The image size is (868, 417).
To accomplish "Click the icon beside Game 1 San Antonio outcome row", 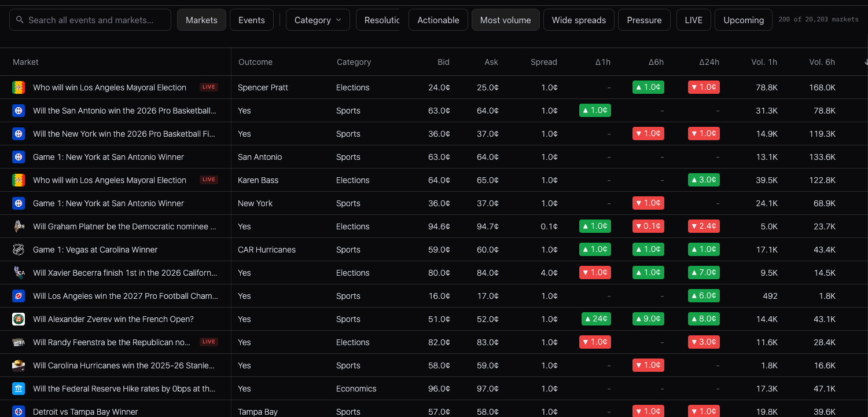I will point(19,157).
